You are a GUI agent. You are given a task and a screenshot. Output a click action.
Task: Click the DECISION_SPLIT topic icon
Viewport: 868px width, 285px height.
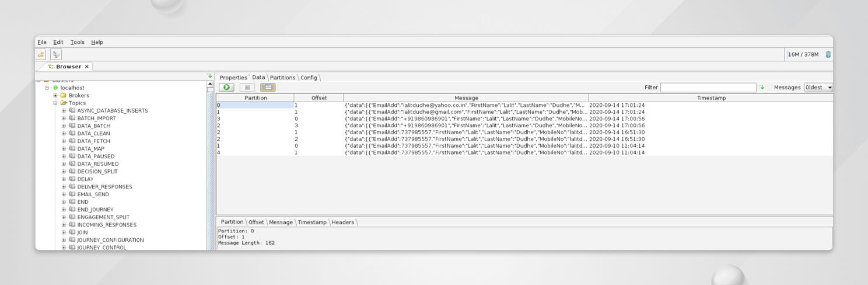pyautogui.click(x=72, y=171)
